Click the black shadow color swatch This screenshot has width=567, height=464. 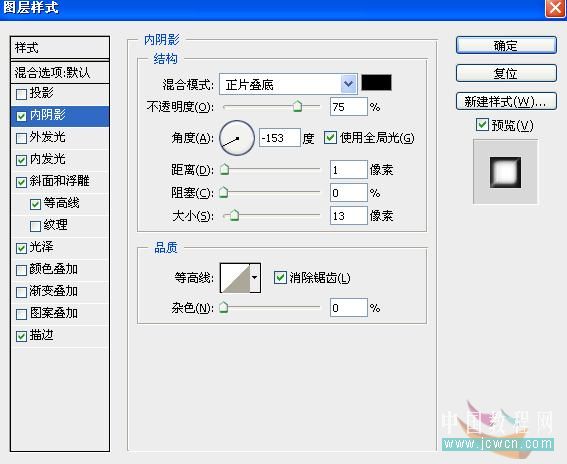click(x=376, y=82)
